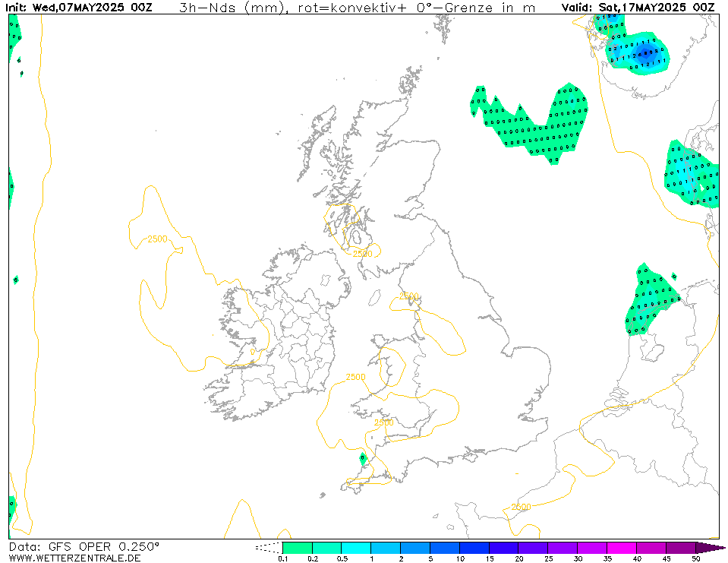The image size is (728, 563).
Task: Click the "Init: Wed,07MAY2025 00Z" header text
Action: [78, 8]
